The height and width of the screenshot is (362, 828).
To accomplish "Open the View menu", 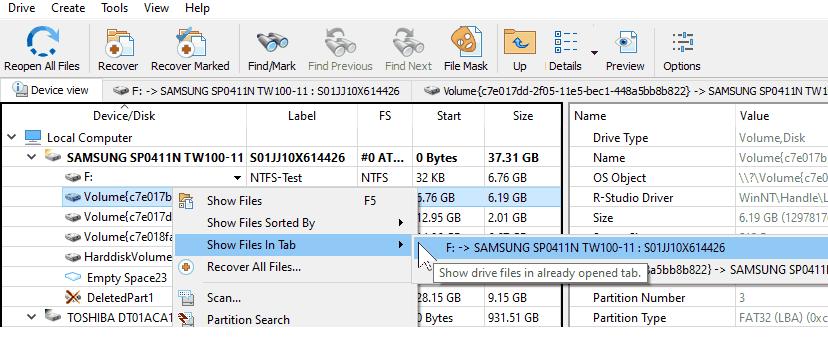I will pyautogui.click(x=156, y=8).
